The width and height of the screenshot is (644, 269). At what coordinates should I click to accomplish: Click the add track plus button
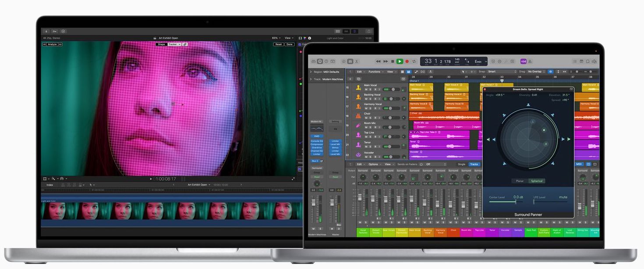(x=350, y=79)
